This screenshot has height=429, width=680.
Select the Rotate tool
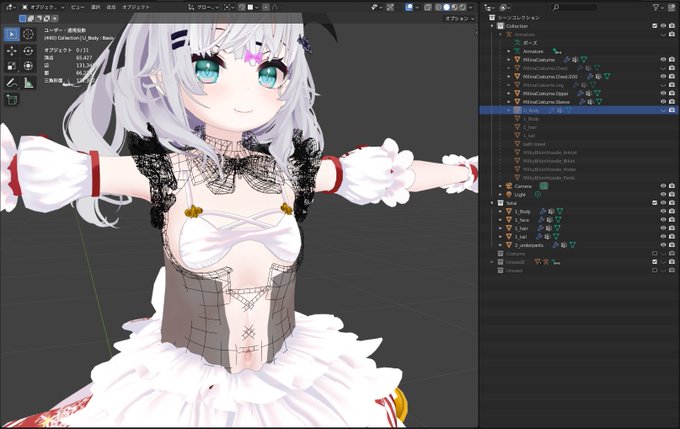[28, 51]
